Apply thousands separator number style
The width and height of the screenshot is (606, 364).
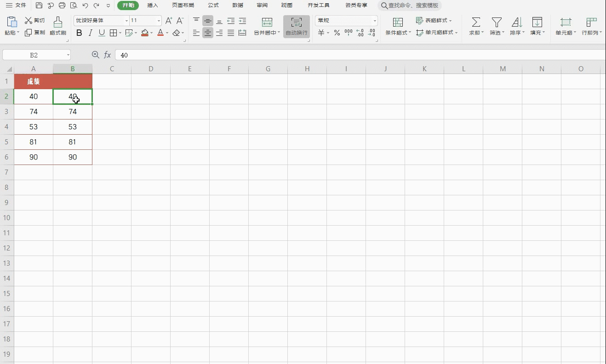349,33
